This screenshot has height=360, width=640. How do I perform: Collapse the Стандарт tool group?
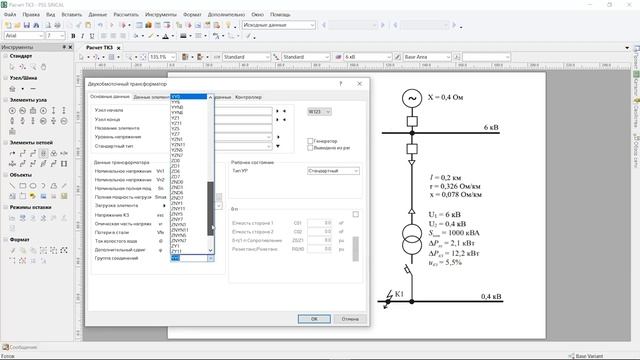(x=5, y=56)
